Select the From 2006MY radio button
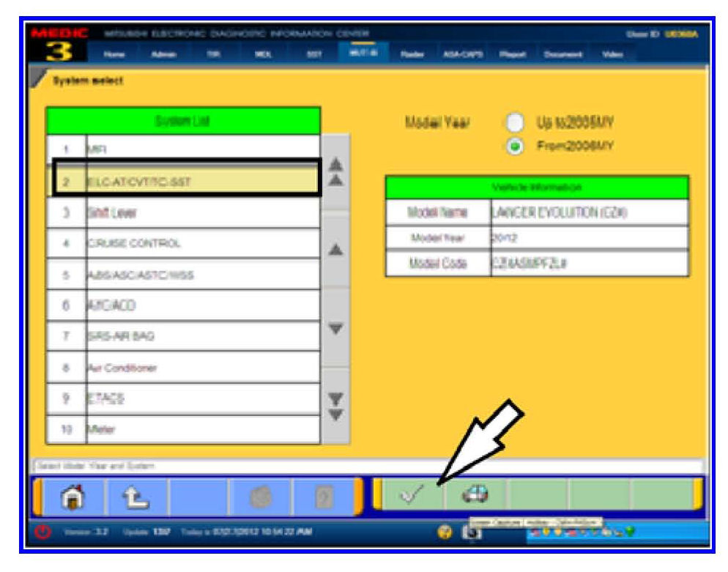The image size is (728, 572). (x=516, y=145)
